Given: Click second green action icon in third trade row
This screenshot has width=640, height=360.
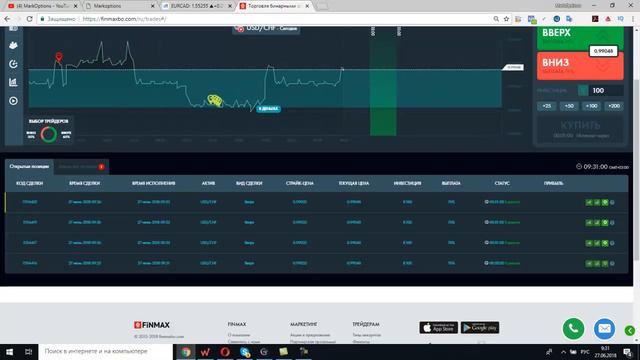Looking at the screenshot, I should click(x=597, y=243).
